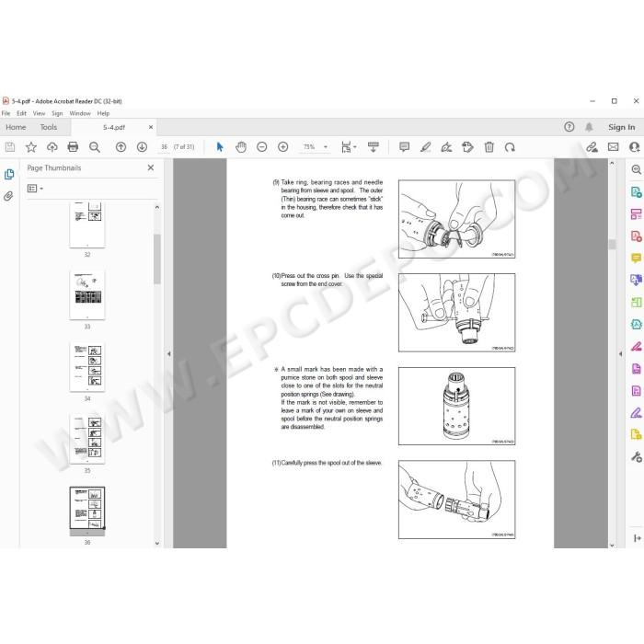The width and height of the screenshot is (644, 644).
Task: Open the Attachments paperclip panel
Action: pyautogui.click(x=8, y=196)
